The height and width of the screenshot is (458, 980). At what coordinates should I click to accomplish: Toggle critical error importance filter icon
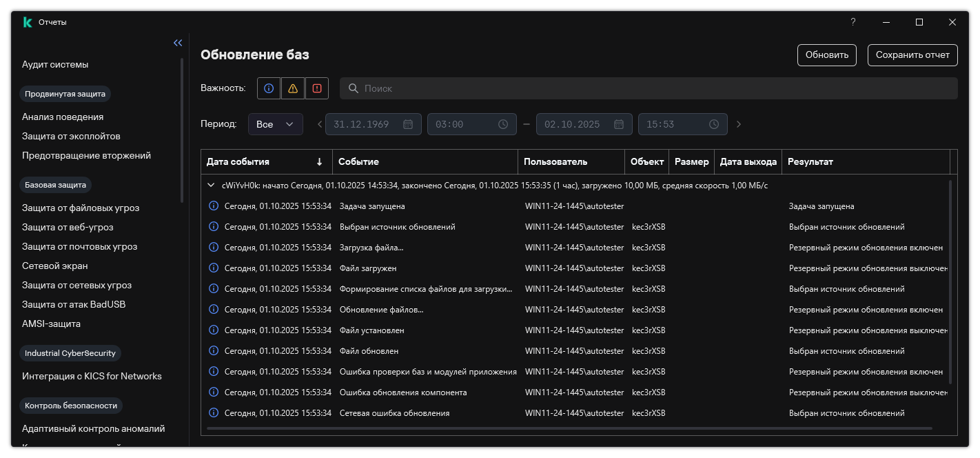[x=317, y=88]
